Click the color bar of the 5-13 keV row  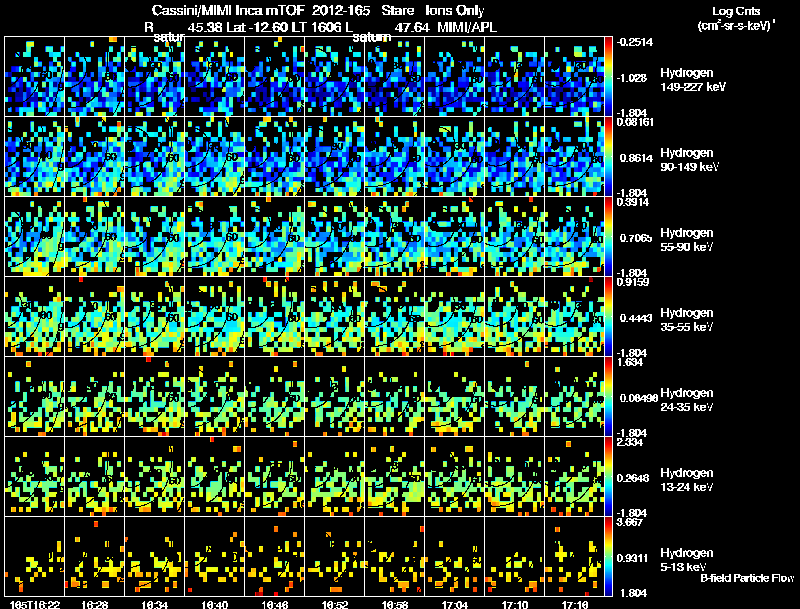(608, 556)
